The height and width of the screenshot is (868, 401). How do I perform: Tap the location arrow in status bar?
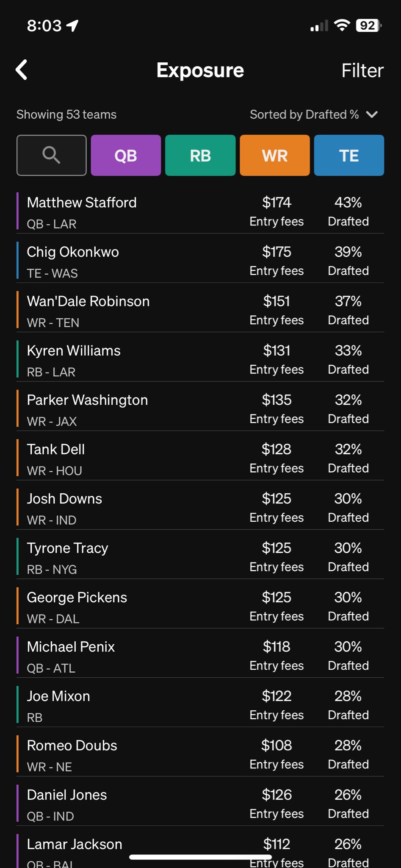point(73,26)
